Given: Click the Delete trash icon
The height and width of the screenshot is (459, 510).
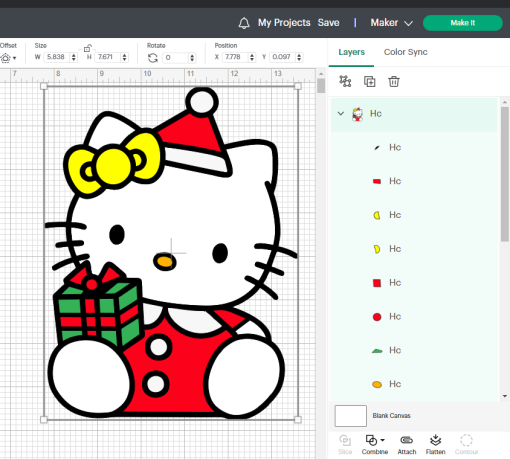Looking at the screenshot, I should [394, 81].
